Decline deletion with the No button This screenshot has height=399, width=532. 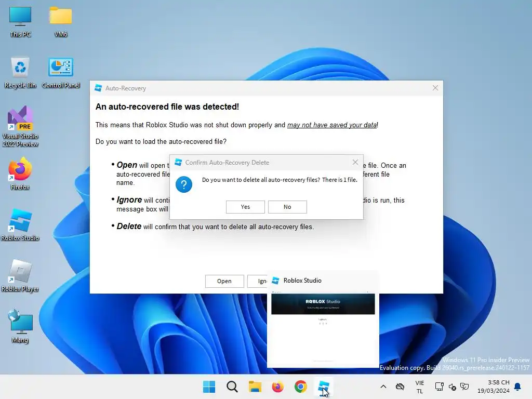[x=287, y=207]
